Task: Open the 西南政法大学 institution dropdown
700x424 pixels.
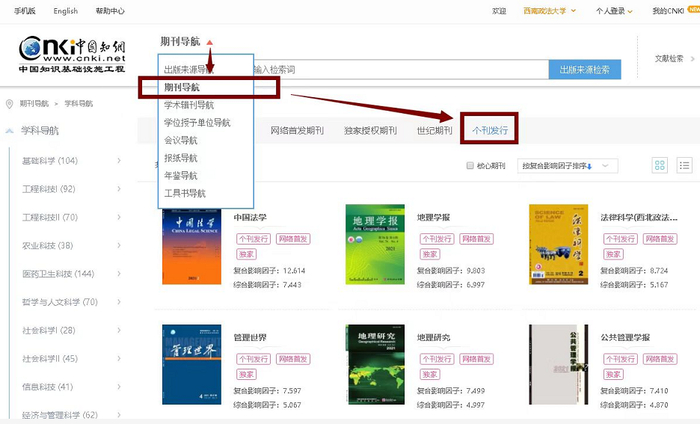Action: 550,11
